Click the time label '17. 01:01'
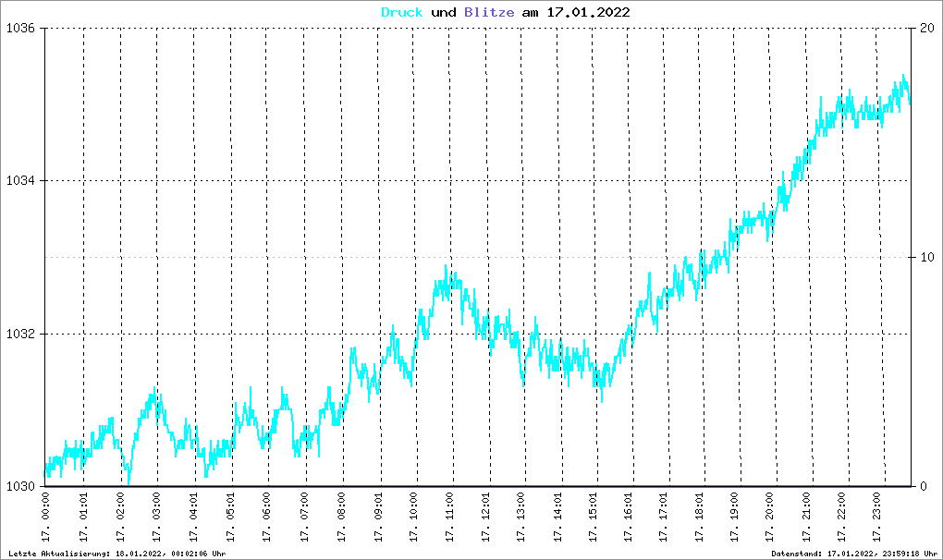943x560 pixels. [x=83, y=517]
